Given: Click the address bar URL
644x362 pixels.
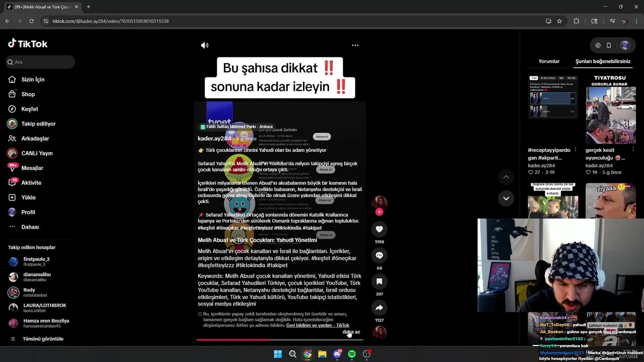Looking at the screenshot, I should 110,21.
